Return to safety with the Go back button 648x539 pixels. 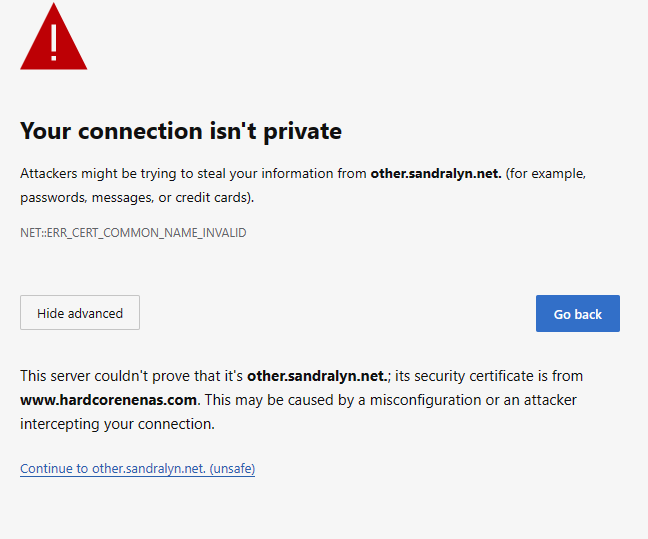[x=578, y=313]
